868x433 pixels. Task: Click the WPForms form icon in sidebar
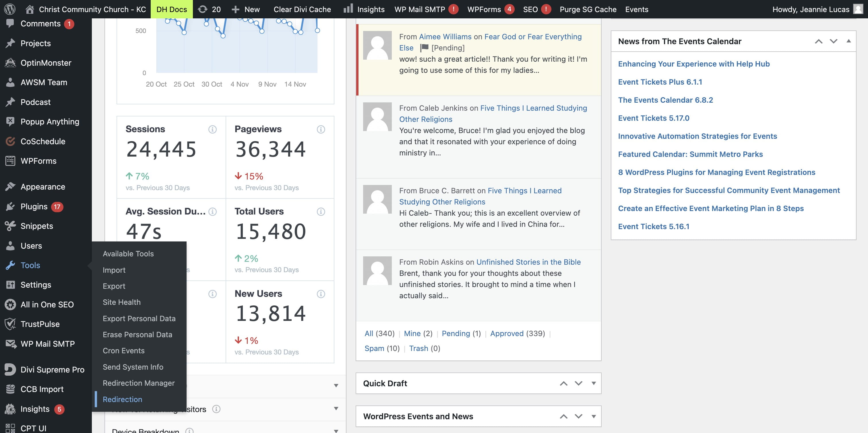coord(10,161)
